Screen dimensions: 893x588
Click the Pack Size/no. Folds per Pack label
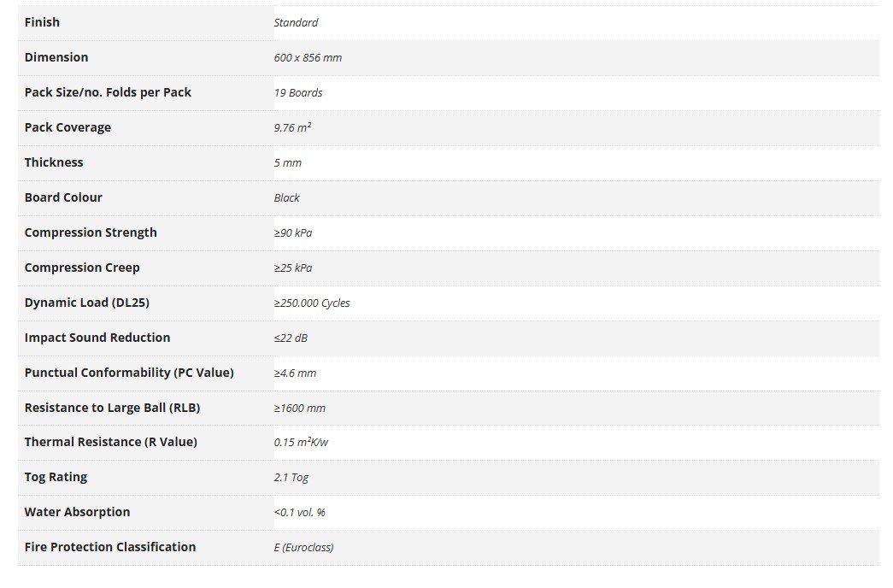pyautogui.click(x=108, y=92)
